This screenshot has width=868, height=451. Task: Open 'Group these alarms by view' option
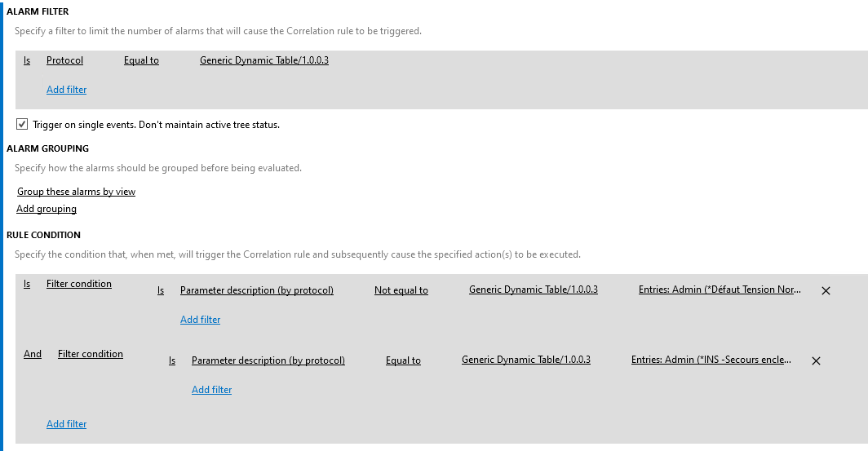(x=77, y=192)
